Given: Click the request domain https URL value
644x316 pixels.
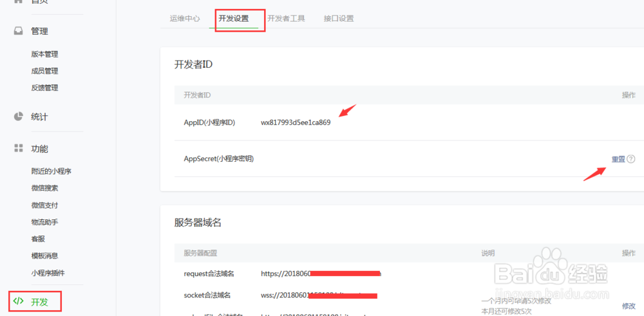Looking at the screenshot, I should (321, 273).
